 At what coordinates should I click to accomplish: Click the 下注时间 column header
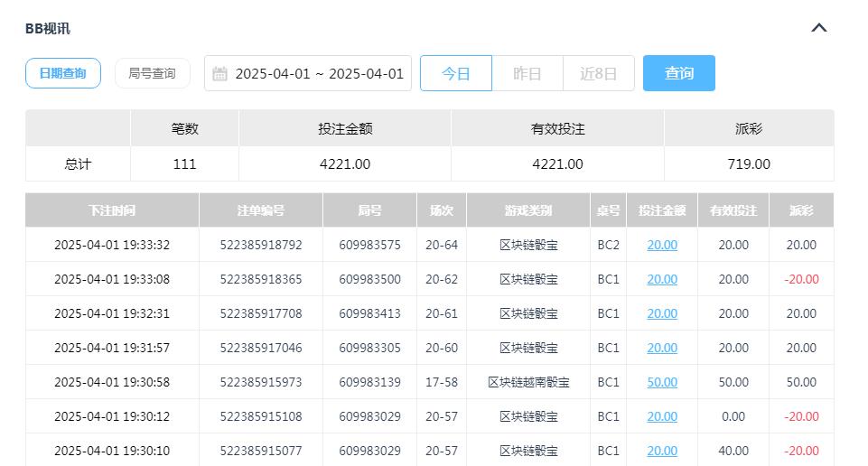(112, 210)
